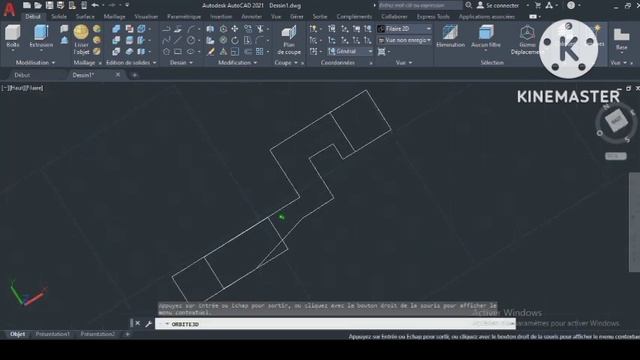Screen dimensions: 640x360
Task: Switch to the Objet layout tab
Action: 17,334
